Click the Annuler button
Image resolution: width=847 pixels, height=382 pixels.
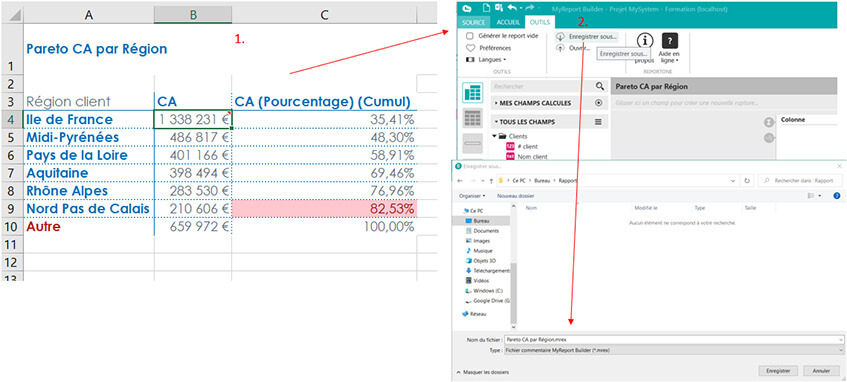coord(821,371)
